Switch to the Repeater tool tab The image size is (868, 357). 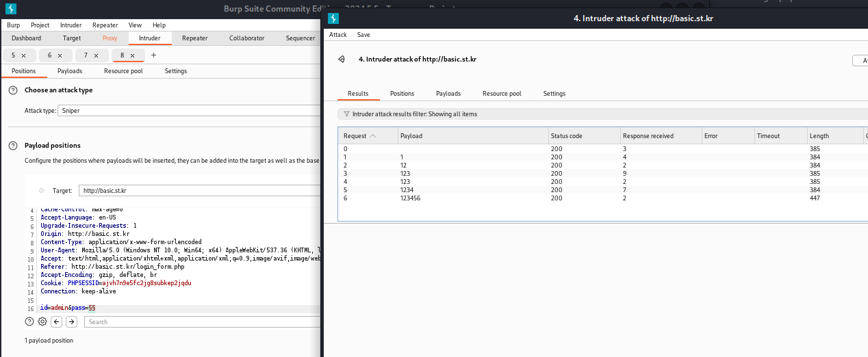coord(194,38)
